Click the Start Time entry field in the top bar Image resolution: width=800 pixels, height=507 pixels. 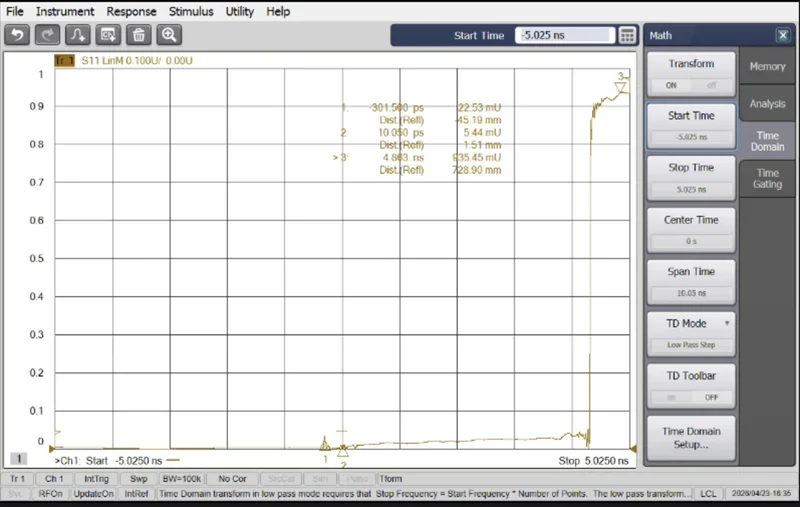[x=564, y=35]
